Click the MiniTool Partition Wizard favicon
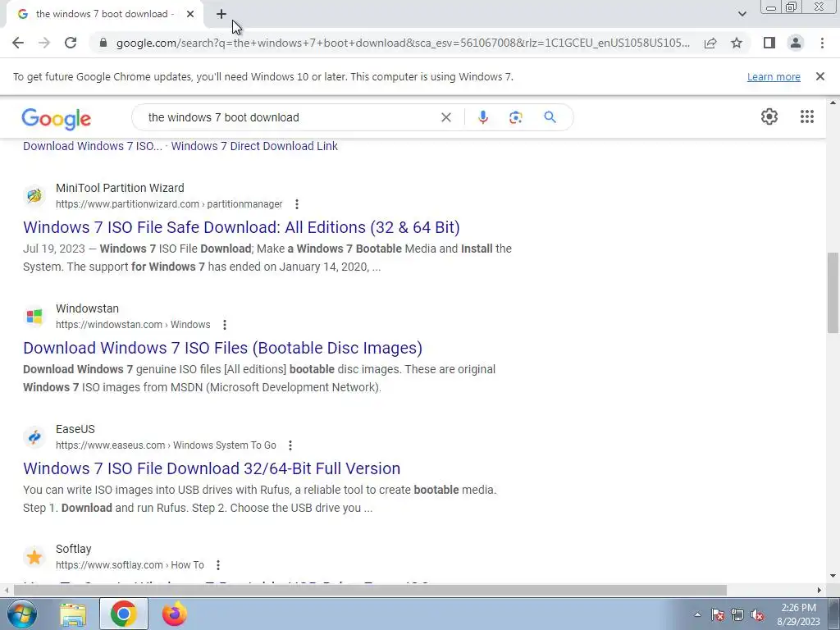The image size is (840, 630). [x=34, y=195]
